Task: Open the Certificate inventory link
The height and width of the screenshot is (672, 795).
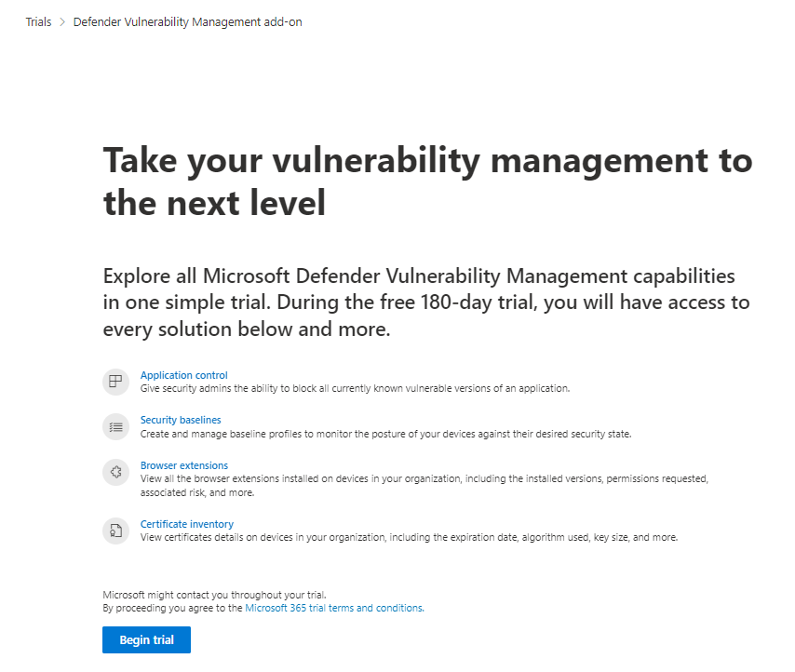Action: (186, 524)
